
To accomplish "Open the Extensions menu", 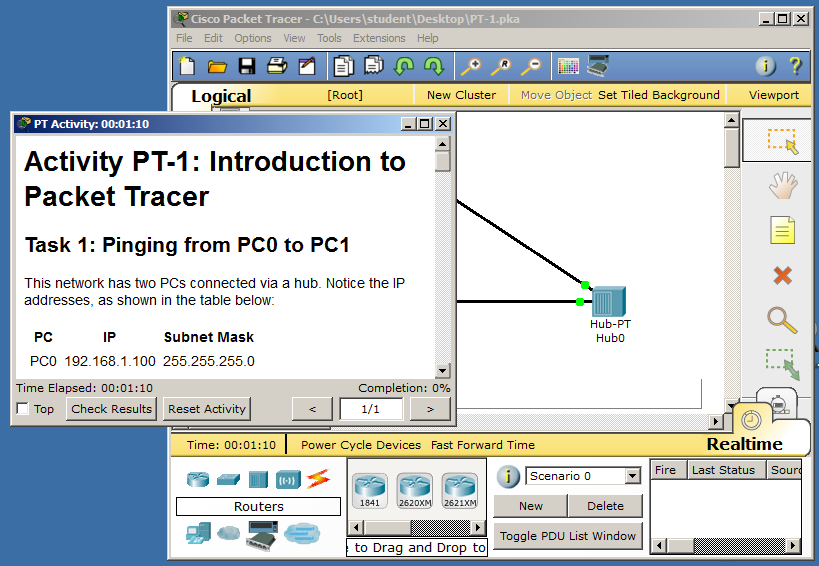I will [x=379, y=38].
